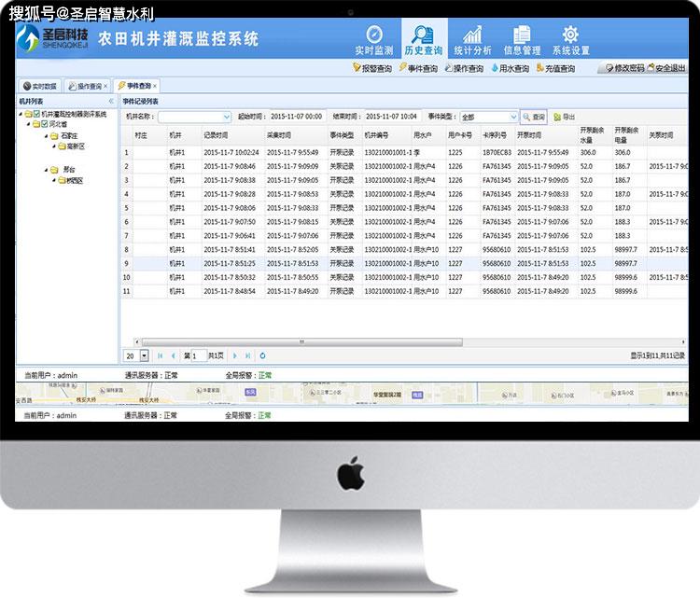The image size is (700, 598).
Task: Click the 结束时间 end time field
Action: 391,117
